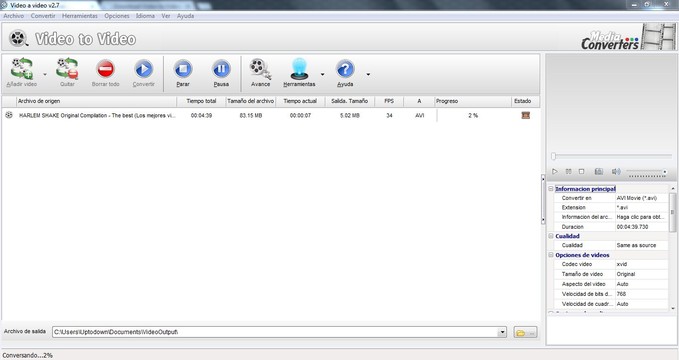
Task: Click the Borrar todo red icon
Action: coord(105,68)
